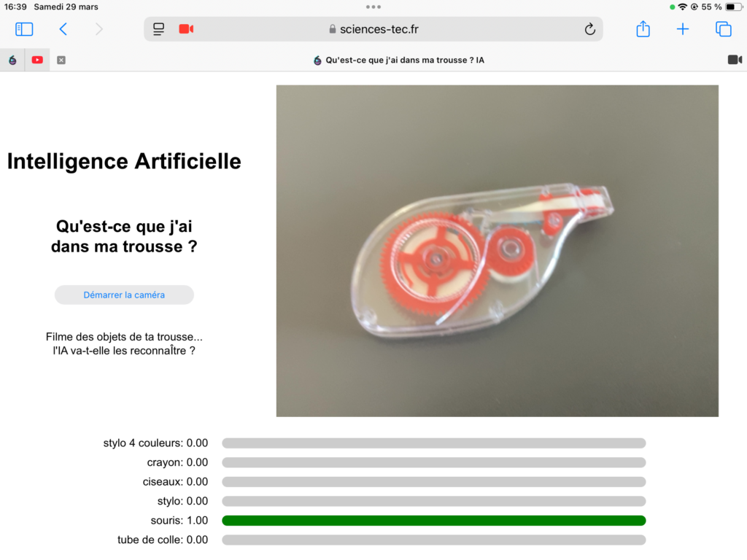Click the green souris confidence bar
747x560 pixels.
[434, 521]
